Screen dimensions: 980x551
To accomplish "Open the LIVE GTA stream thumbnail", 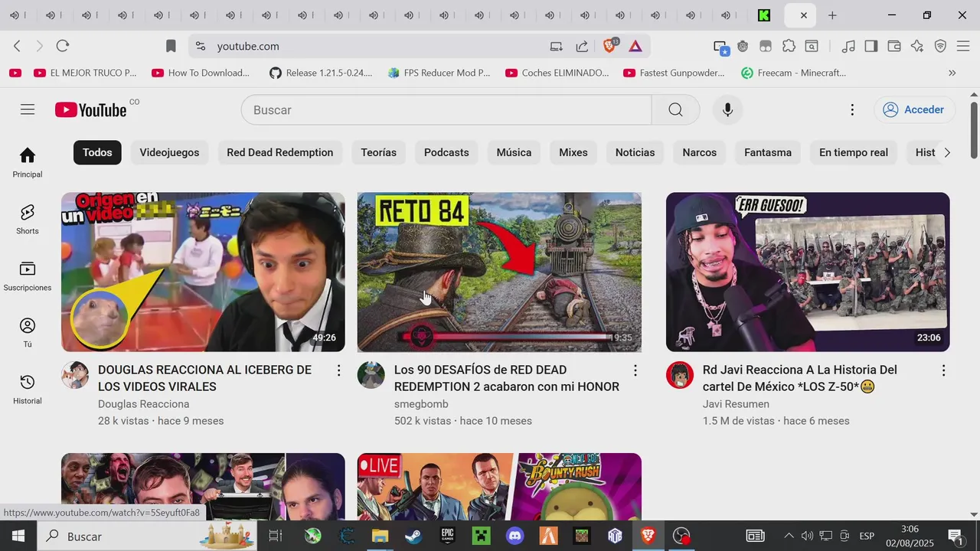I will click(x=499, y=487).
